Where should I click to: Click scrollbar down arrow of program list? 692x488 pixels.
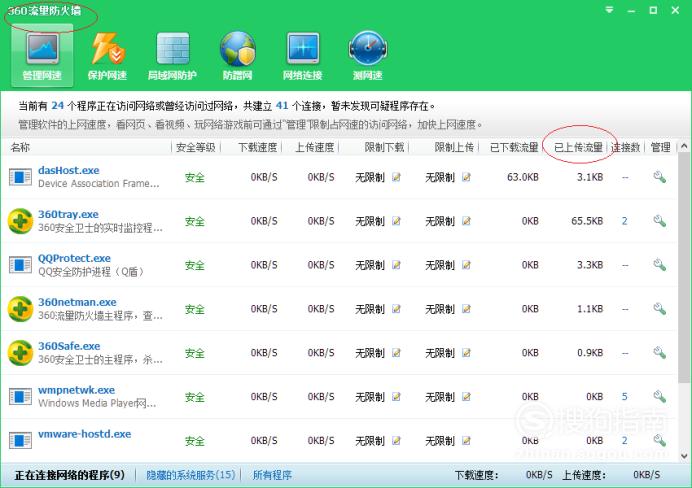tap(684, 456)
